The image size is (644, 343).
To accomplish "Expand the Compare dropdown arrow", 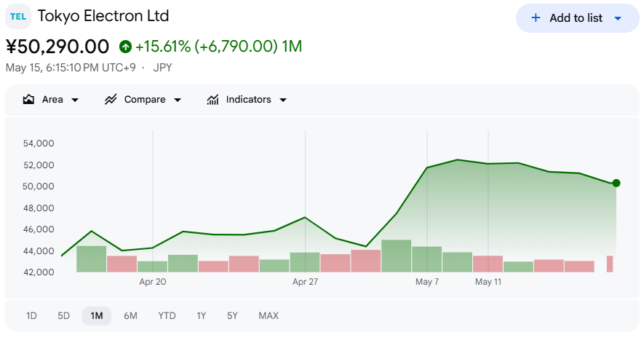I will pyautogui.click(x=178, y=100).
